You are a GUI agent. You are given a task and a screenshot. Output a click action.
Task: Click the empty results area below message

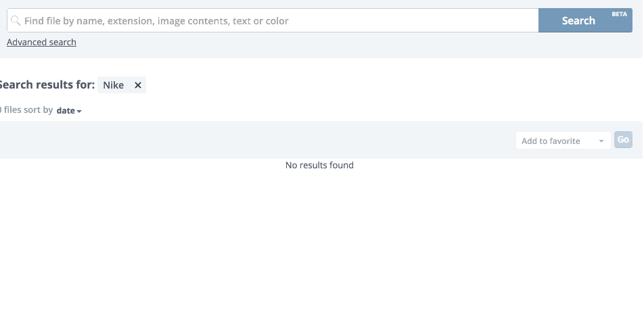coord(319,243)
